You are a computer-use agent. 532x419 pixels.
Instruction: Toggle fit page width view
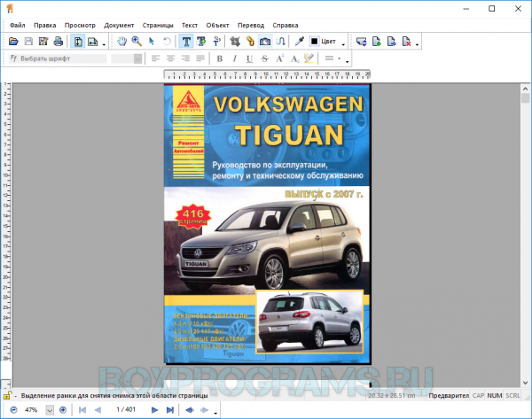point(92,42)
